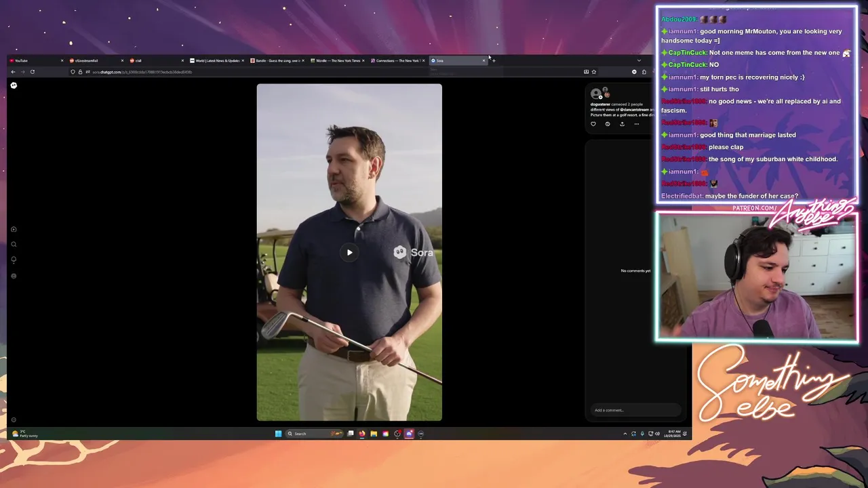Open the Windows Start menu
Viewport: 868px width, 488px height.
(x=278, y=434)
